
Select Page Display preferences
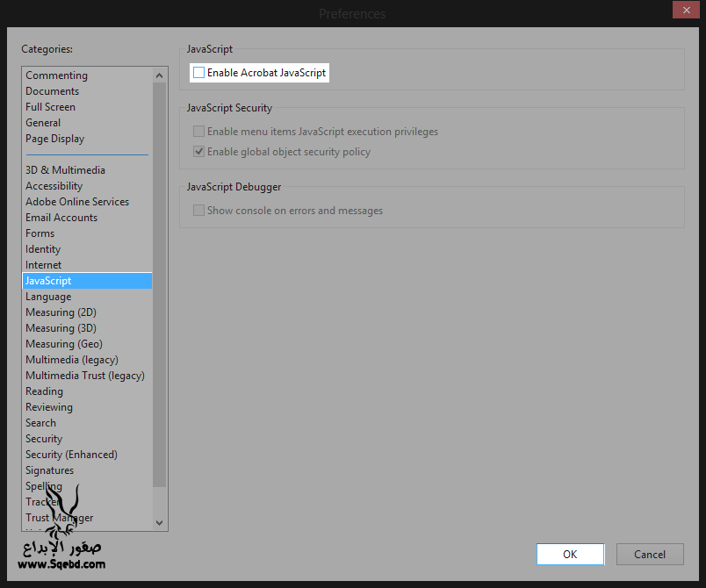54,139
